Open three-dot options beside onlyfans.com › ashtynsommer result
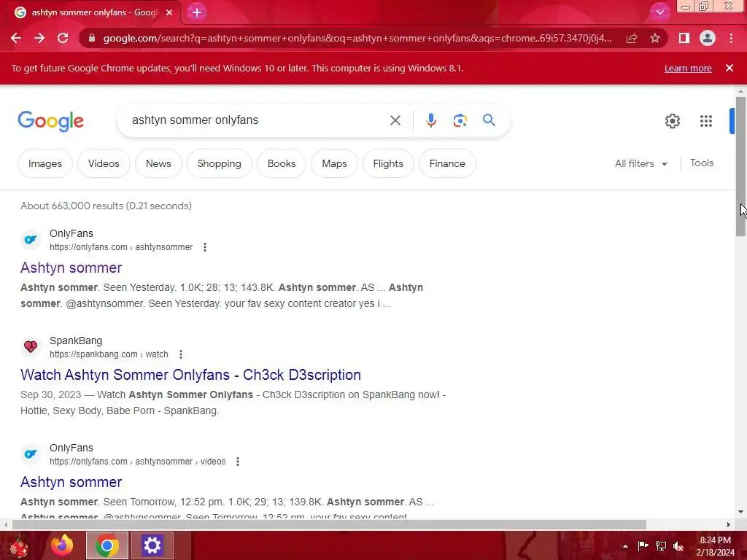The width and height of the screenshot is (747, 560). [x=205, y=247]
